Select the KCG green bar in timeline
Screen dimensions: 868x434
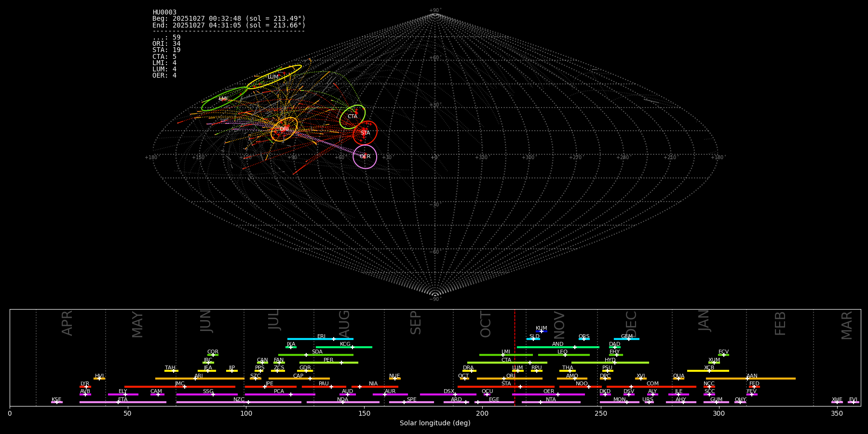click(344, 347)
